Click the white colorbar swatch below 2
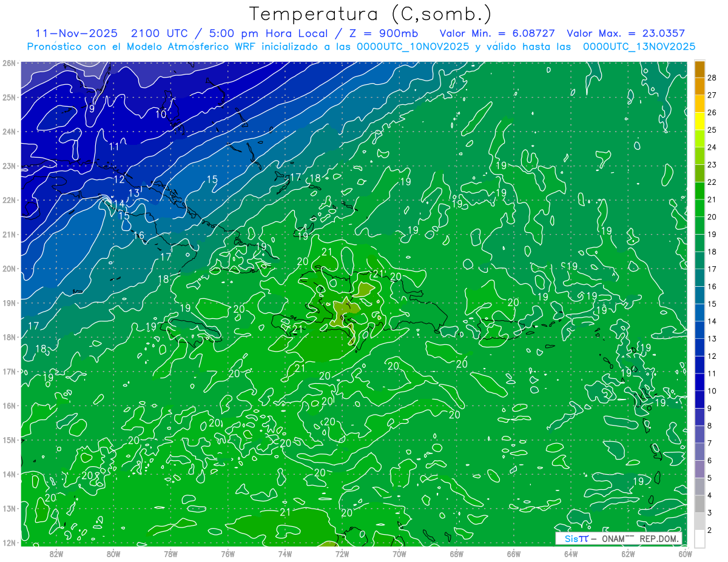 pyautogui.click(x=699, y=538)
